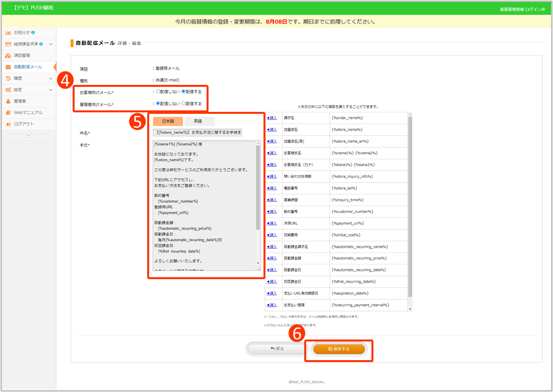The image size is (553, 392).
Task: Open Webマニュアル via its book icon
Action: pos(8,112)
